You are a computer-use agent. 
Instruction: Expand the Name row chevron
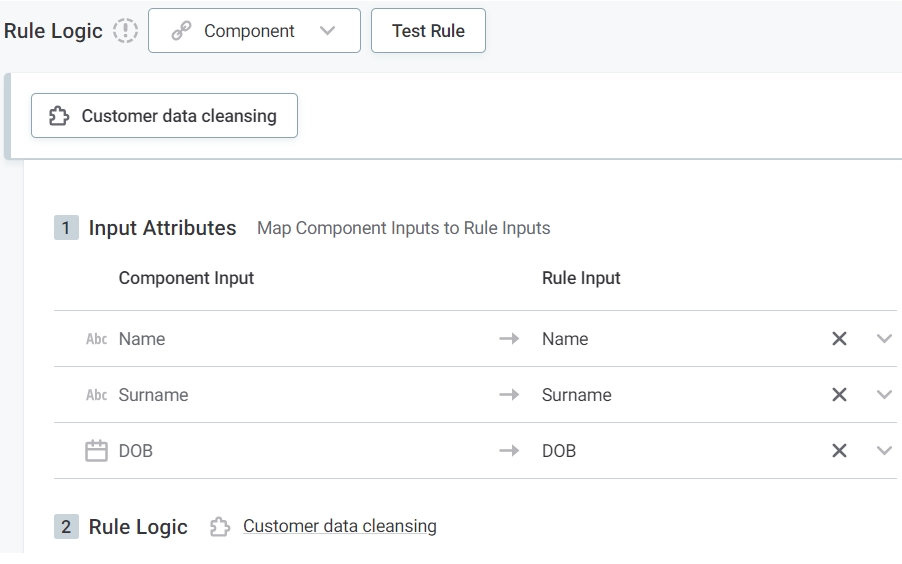tap(884, 339)
